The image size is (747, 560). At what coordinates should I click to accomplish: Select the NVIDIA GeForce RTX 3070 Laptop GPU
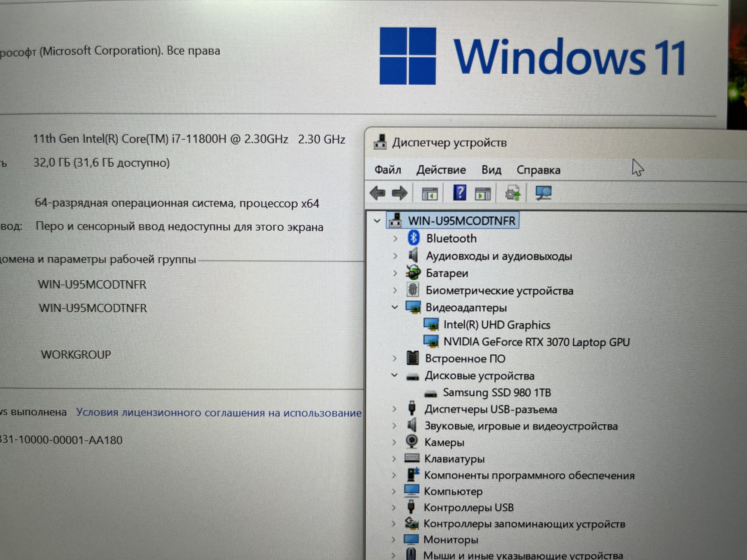coord(536,342)
